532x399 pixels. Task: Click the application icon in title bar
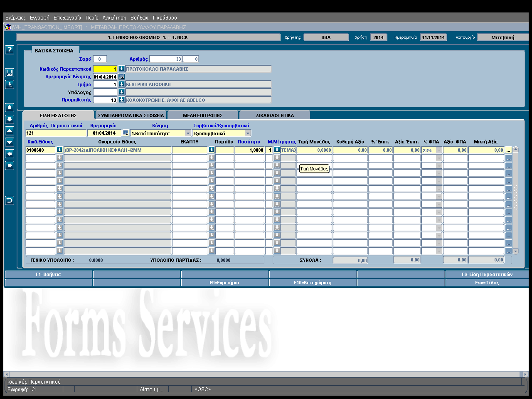pos(7,27)
